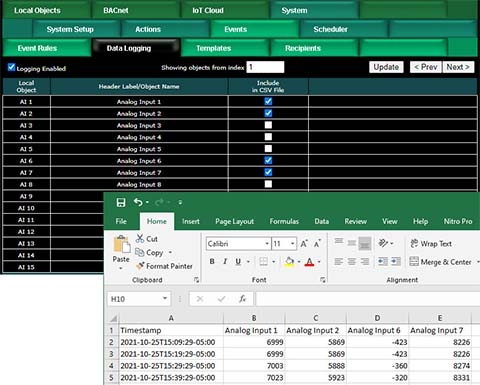Align text right in the cell
Image resolution: width=480 pixels, height=385 pixels.
click(x=365, y=262)
